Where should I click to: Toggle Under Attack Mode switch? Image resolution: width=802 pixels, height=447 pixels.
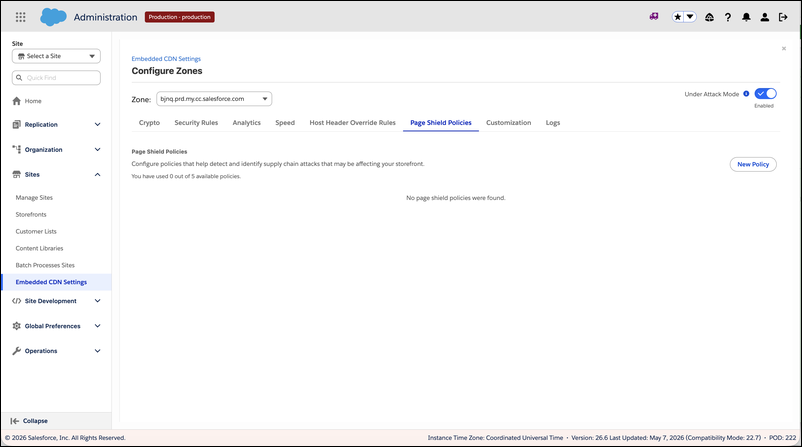coord(765,94)
